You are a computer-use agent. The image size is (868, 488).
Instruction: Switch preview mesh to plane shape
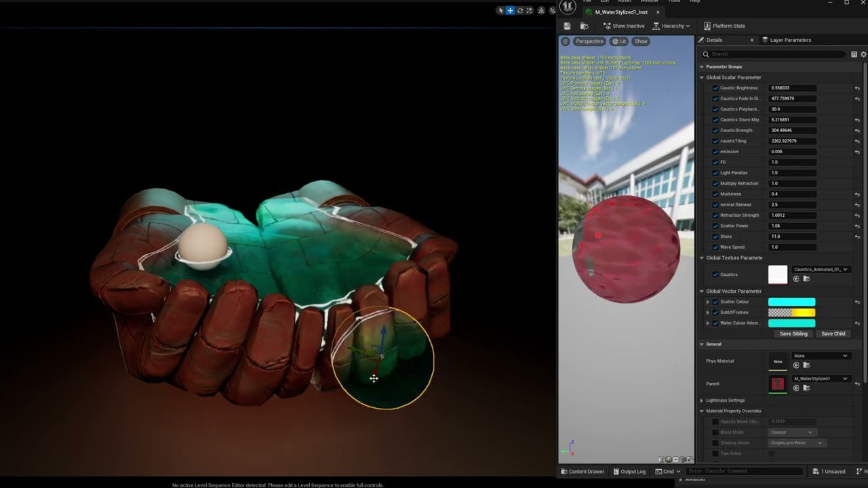[x=675, y=460]
